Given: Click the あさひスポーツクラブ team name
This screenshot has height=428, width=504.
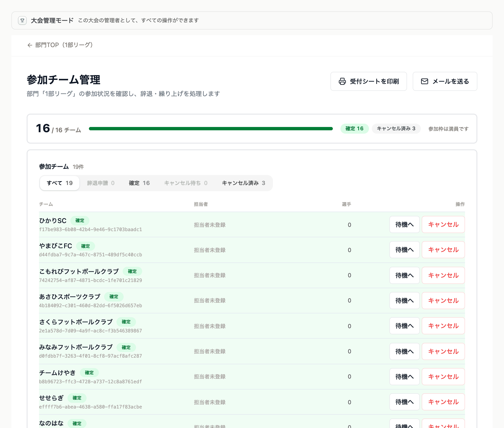Looking at the screenshot, I should [x=70, y=297].
